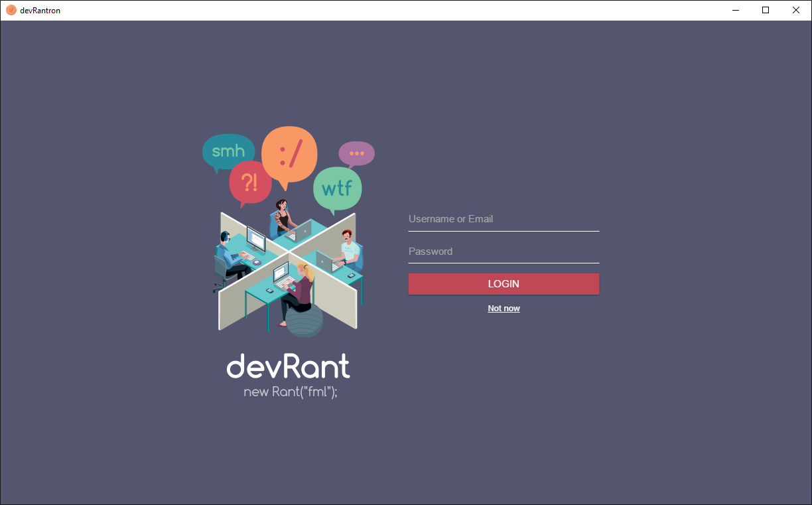
Task: Click the "smh" speech bubble in the illustration
Action: click(x=228, y=151)
